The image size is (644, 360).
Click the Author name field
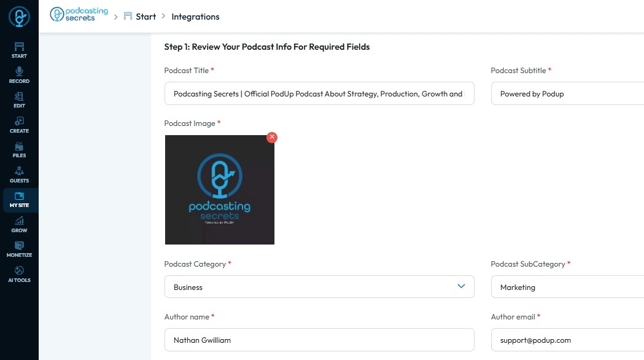click(x=319, y=340)
